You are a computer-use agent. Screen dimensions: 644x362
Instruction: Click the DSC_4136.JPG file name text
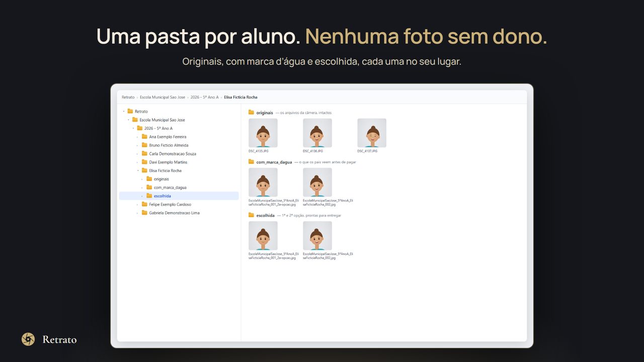(313, 151)
